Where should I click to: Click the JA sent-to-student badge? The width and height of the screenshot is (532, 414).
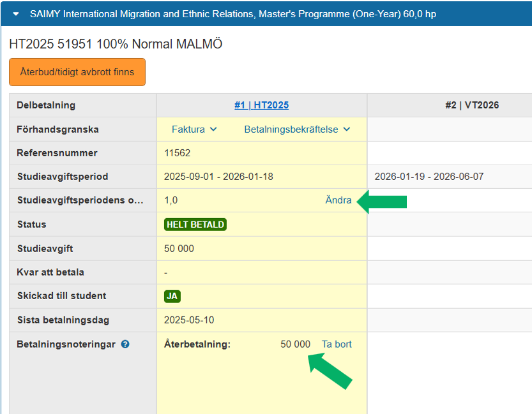172,297
